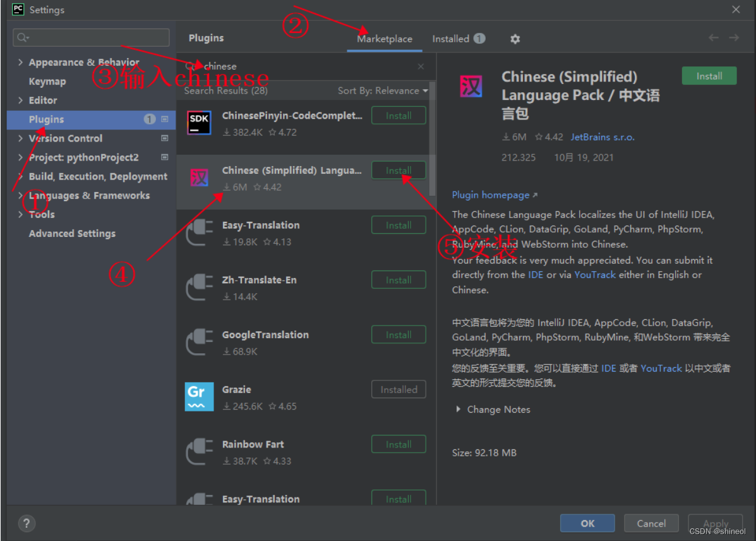Expand the Project: pythonProject2 node
The image size is (756, 541).
click(x=20, y=157)
